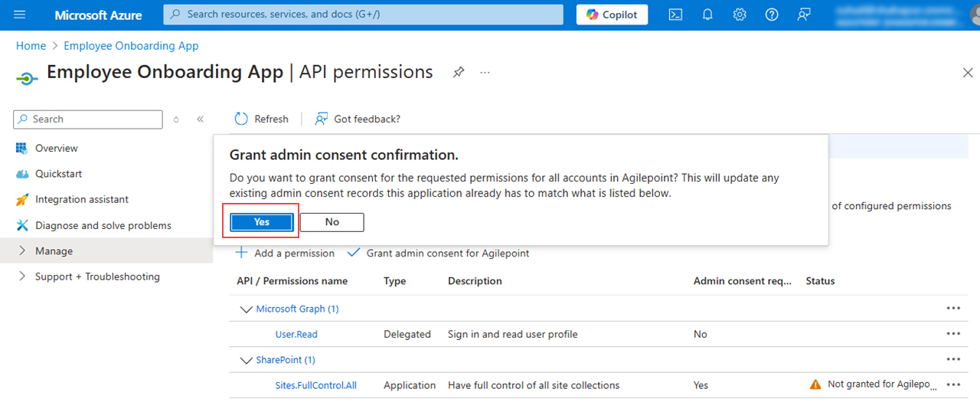Go to the Home breadcrumb
Image resolution: width=980 pixels, height=412 pixels.
point(31,46)
